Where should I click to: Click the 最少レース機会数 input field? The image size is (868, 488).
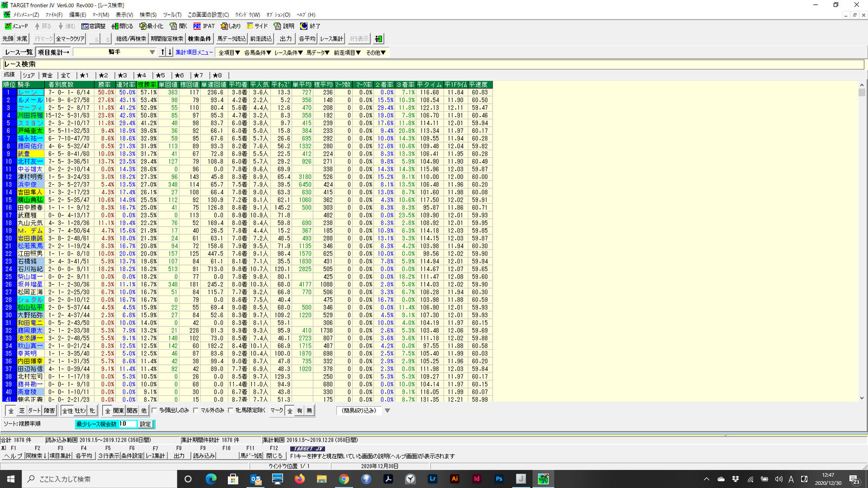point(127,424)
